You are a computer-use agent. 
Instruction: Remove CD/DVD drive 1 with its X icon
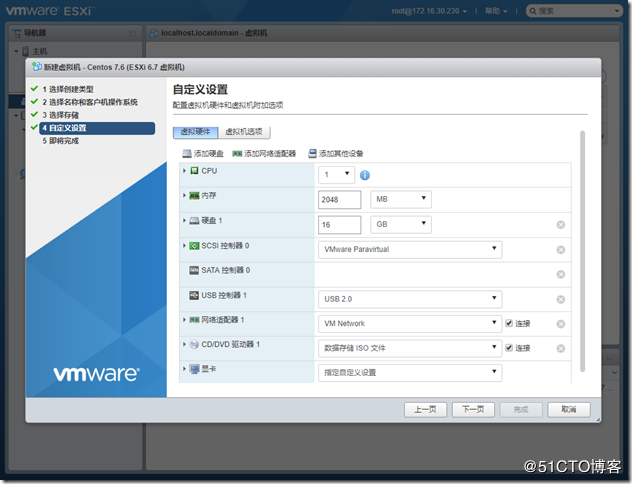(x=561, y=349)
